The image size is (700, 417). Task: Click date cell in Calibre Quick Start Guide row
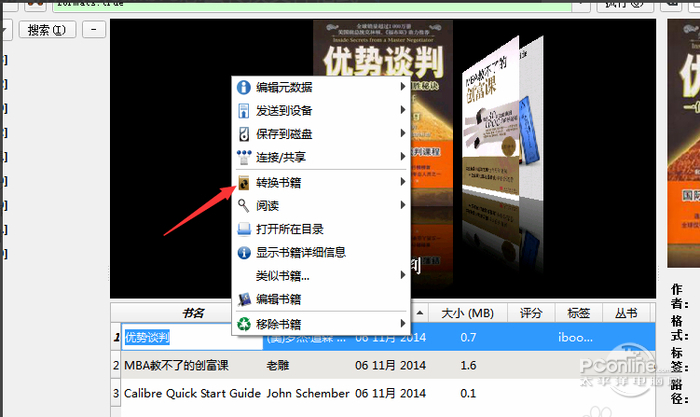(391, 393)
